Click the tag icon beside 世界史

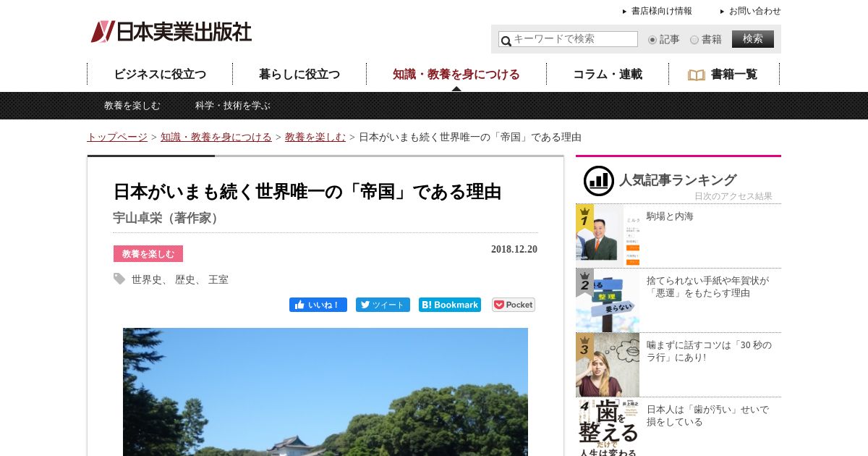119,279
